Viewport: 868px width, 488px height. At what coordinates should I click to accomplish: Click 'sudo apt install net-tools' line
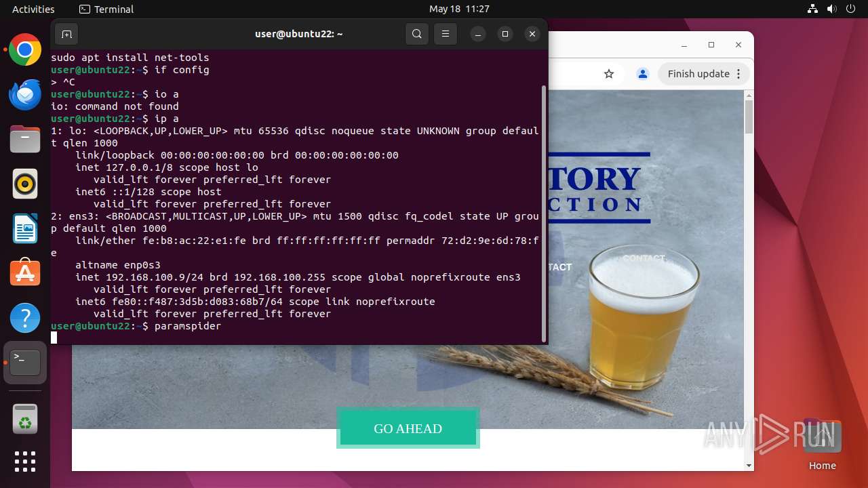pos(130,58)
